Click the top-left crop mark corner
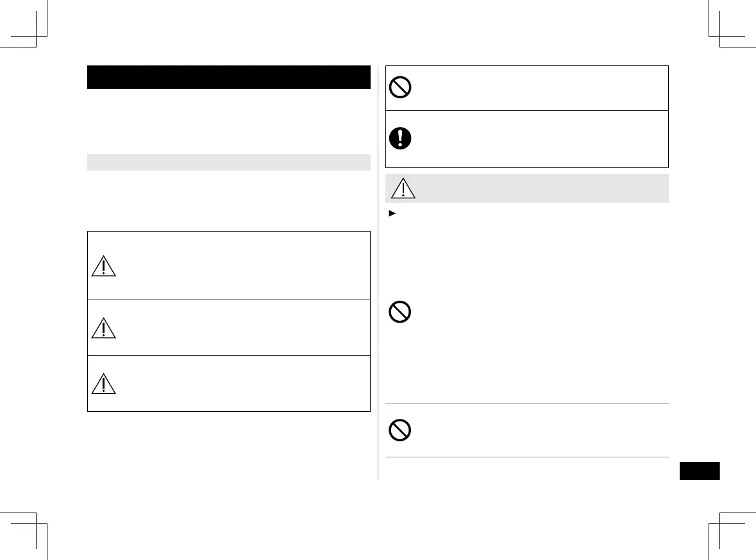The image size is (756, 560). [37, 36]
